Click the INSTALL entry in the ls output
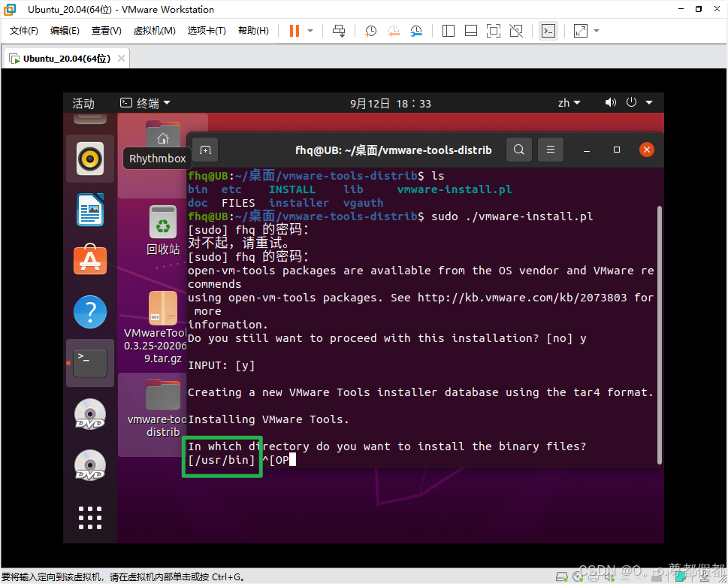728x584 pixels. click(292, 189)
